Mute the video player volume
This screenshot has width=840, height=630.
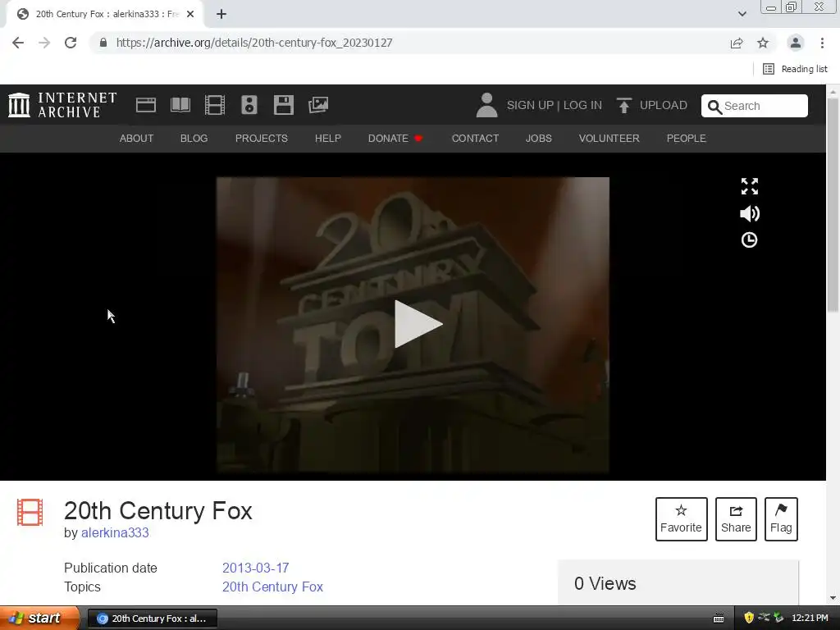coord(750,214)
